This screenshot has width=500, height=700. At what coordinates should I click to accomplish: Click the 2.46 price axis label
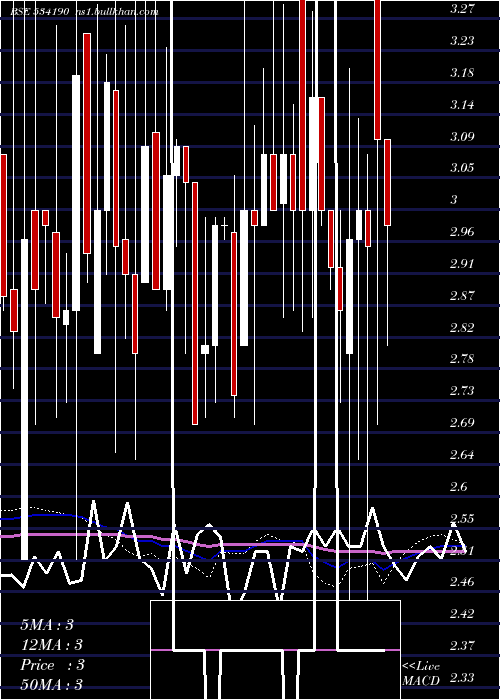[460, 582]
